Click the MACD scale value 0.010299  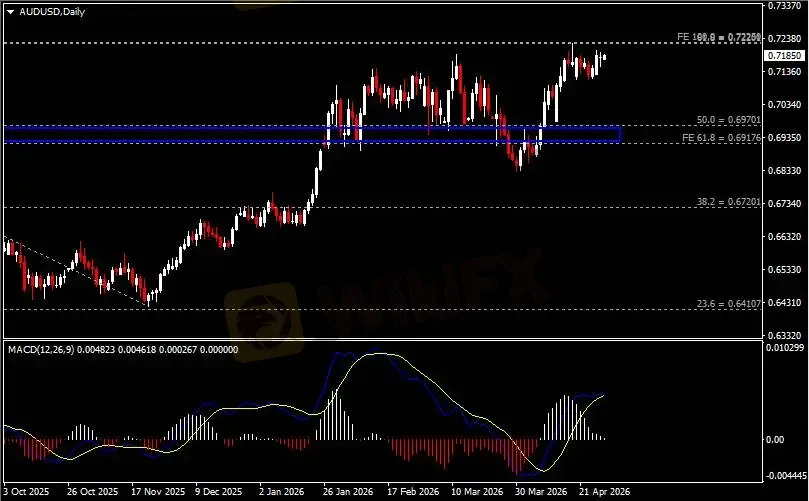point(785,348)
